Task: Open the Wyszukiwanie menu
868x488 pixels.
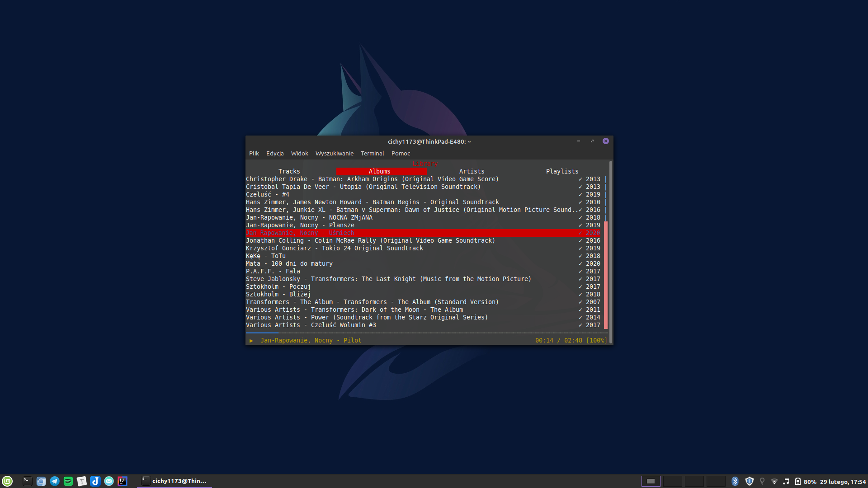Action: pyautogui.click(x=334, y=154)
